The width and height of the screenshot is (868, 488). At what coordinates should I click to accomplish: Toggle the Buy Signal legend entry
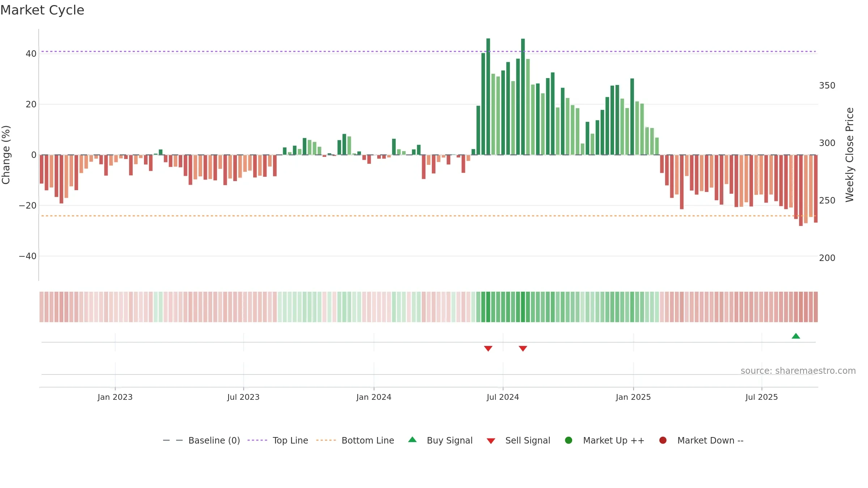[x=440, y=440]
